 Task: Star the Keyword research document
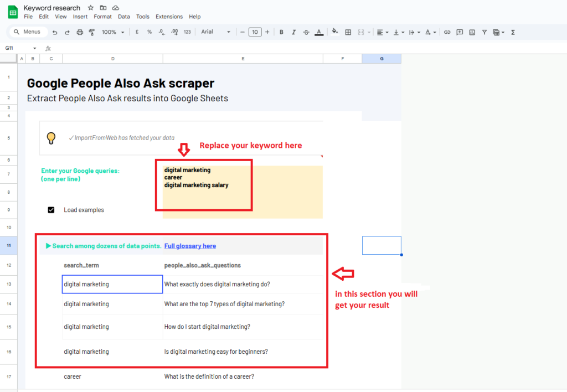click(91, 8)
